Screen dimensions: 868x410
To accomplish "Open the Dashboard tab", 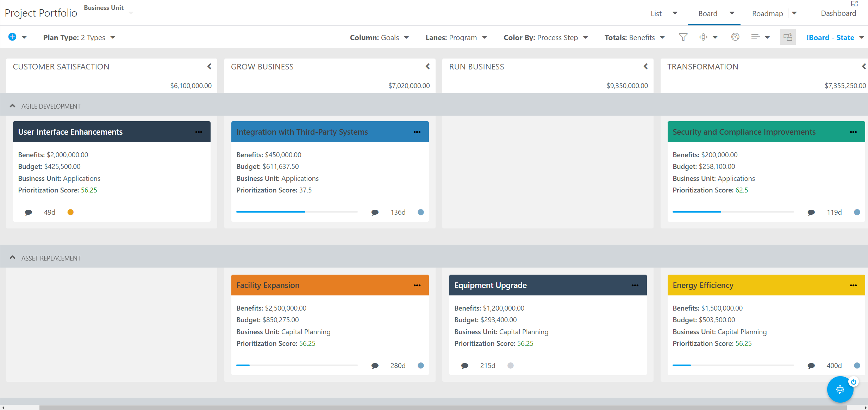I will [838, 13].
